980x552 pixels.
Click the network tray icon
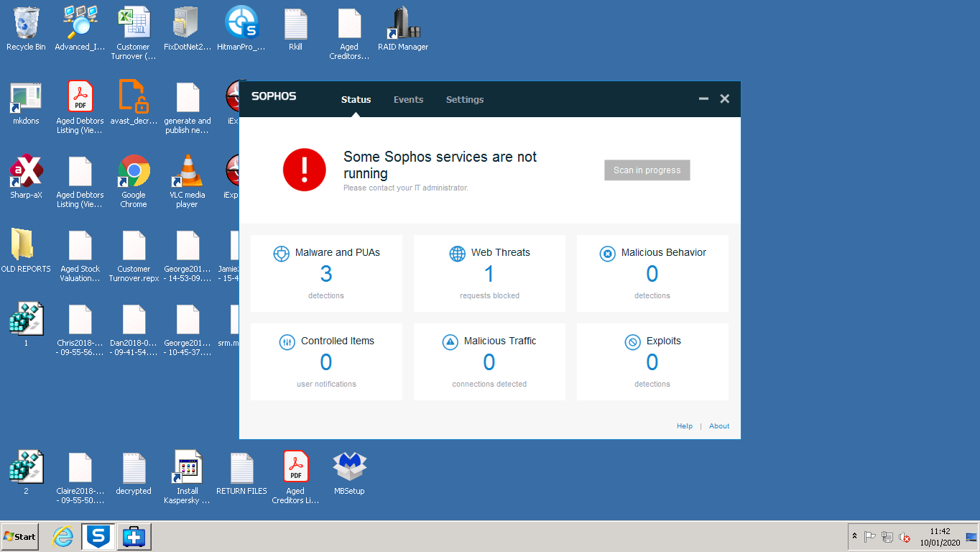[887, 537]
